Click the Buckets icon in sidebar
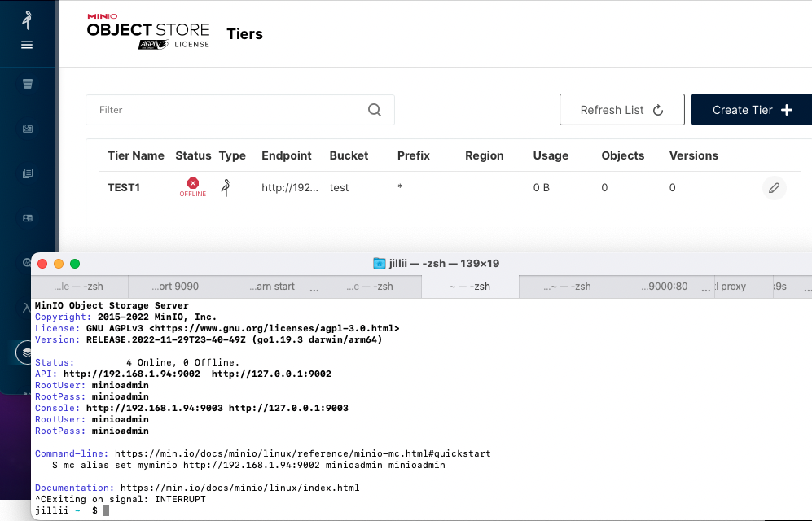 [28, 84]
